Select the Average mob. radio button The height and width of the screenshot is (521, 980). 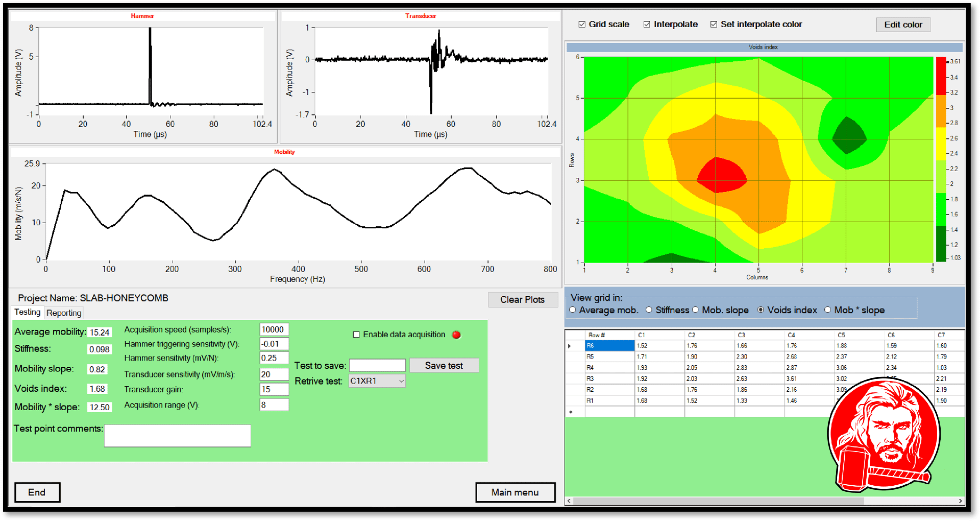click(x=573, y=310)
